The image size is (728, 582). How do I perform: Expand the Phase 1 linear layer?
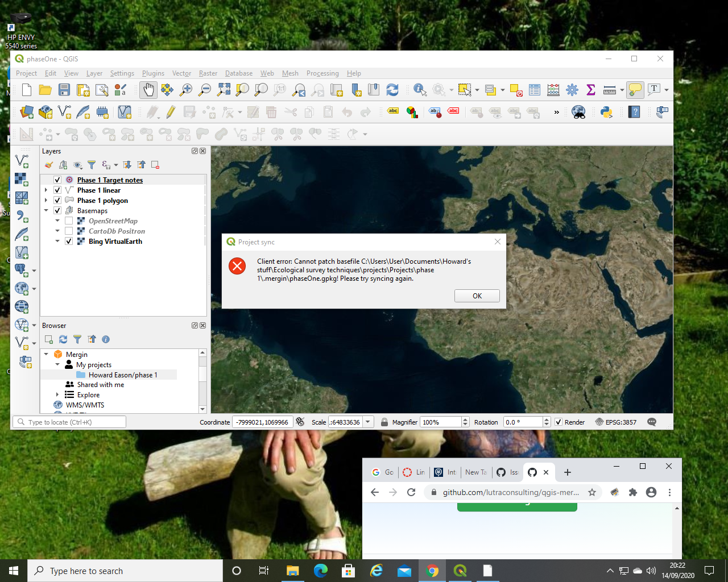pyautogui.click(x=45, y=190)
